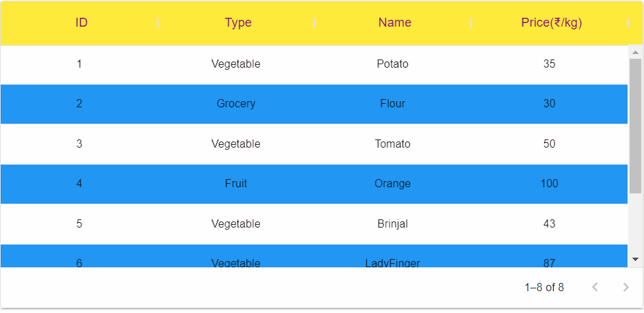Sort by the Type column header
Viewport: 644px width, 313px height.
click(x=237, y=23)
